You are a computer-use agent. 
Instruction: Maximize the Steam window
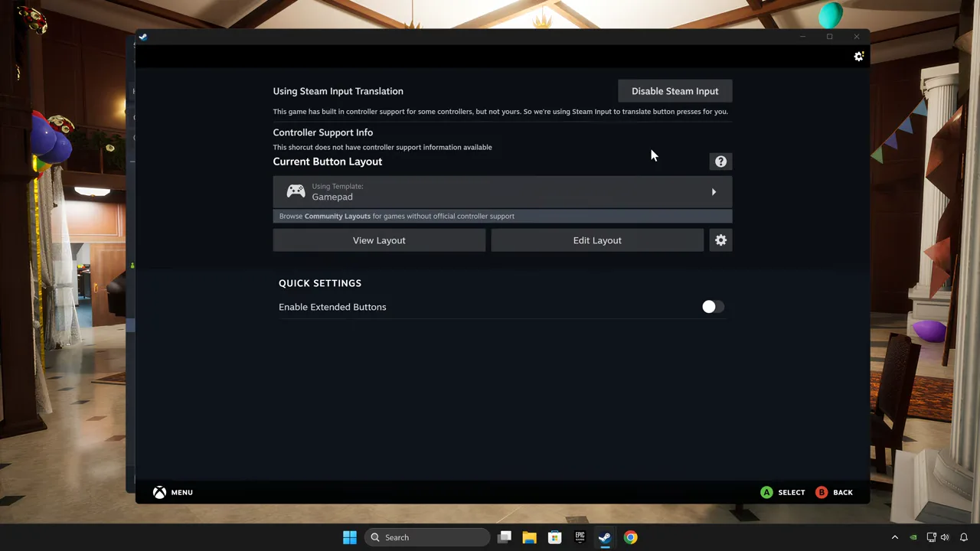pos(829,37)
